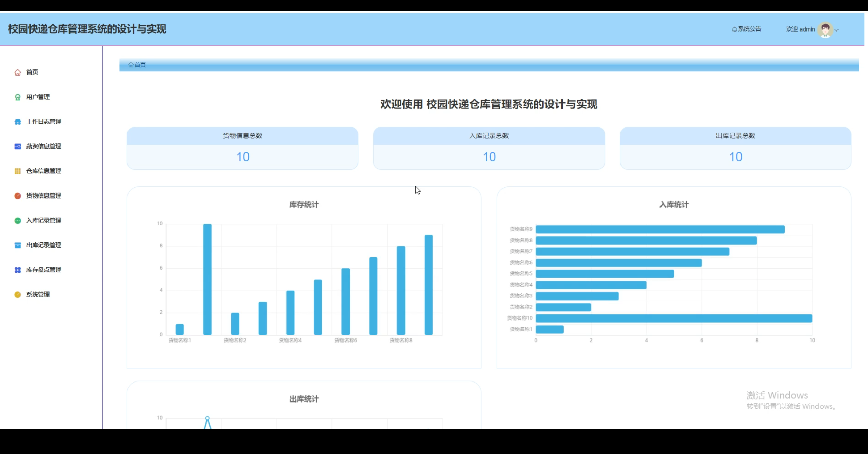Expand the admin dropdown chevron arrow
The width and height of the screenshot is (868, 454).
[x=837, y=30]
